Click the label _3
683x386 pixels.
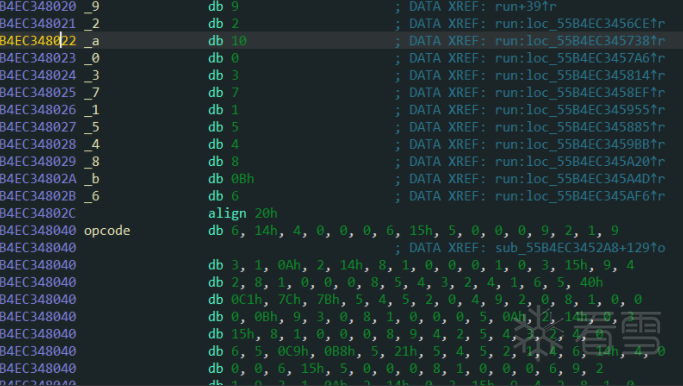(x=92, y=75)
